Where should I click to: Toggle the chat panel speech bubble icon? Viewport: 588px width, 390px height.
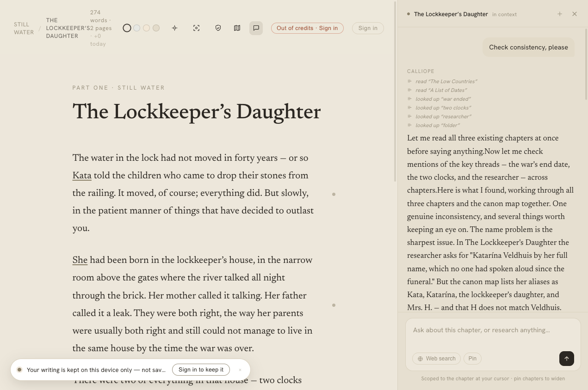click(256, 28)
